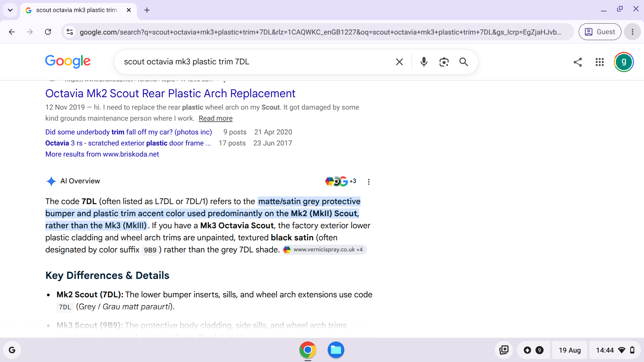Screen dimensions: 644x362
Task: Open AI Overview three-dot options menu
Action: (369, 182)
